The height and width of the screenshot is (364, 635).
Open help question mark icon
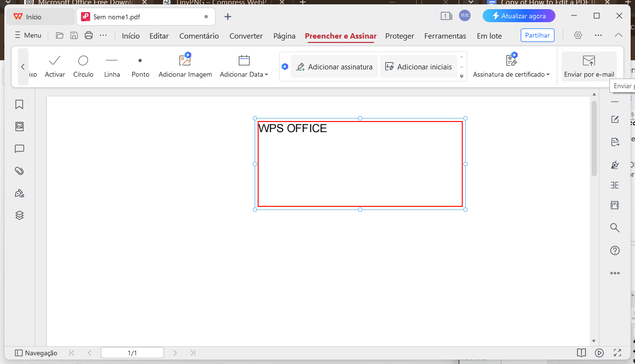pos(615,250)
